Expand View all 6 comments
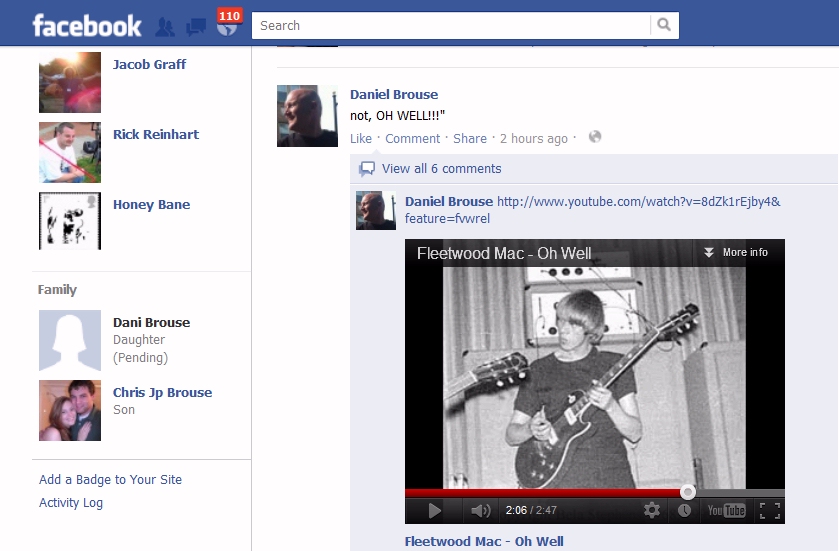The image size is (839, 551). [x=441, y=169]
